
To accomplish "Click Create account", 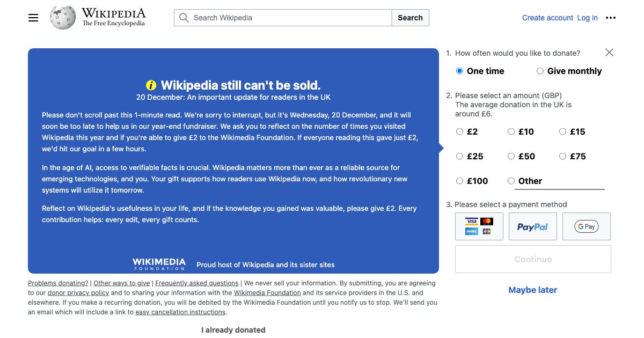I will coord(547,18).
